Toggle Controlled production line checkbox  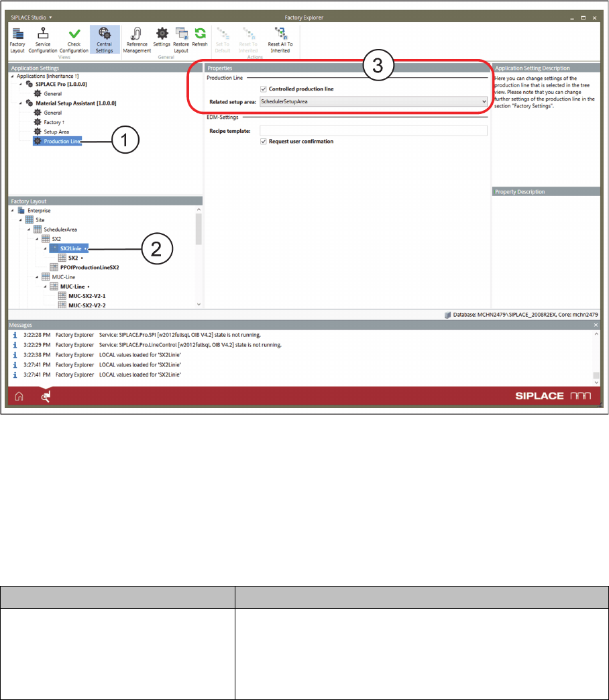pos(263,89)
